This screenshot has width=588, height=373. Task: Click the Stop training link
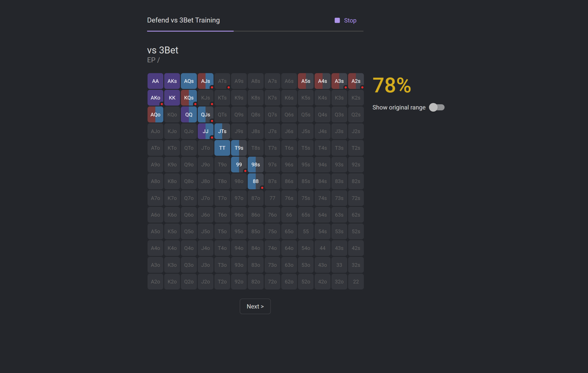coord(350,20)
